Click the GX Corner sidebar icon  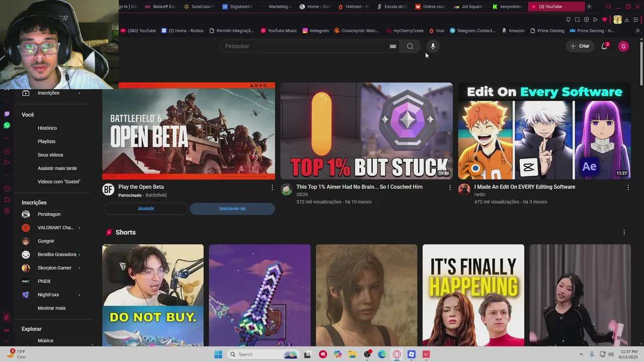pos(7,330)
